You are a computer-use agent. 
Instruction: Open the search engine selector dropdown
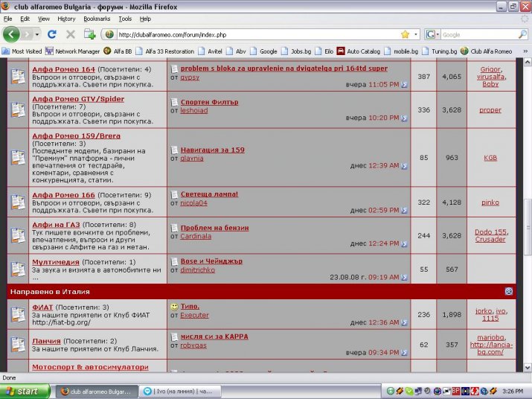click(432, 34)
